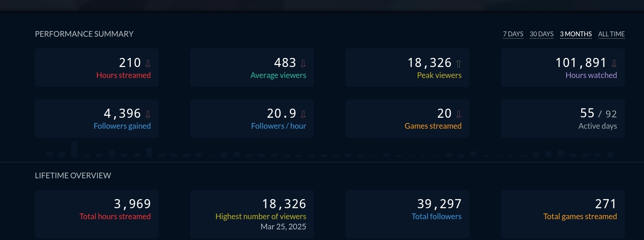Click the LIFETIME OVERVIEW heading
Viewport: 644px width, 240px height.
[x=73, y=176]
